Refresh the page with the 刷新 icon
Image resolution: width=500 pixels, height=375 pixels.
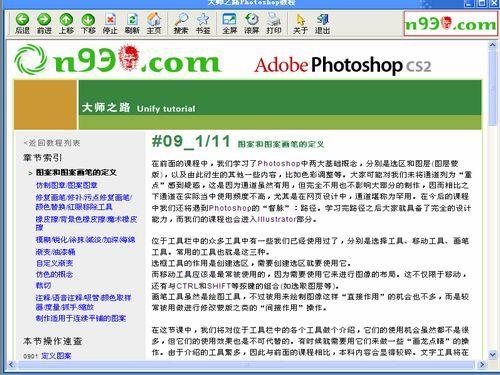click(132, 23)
